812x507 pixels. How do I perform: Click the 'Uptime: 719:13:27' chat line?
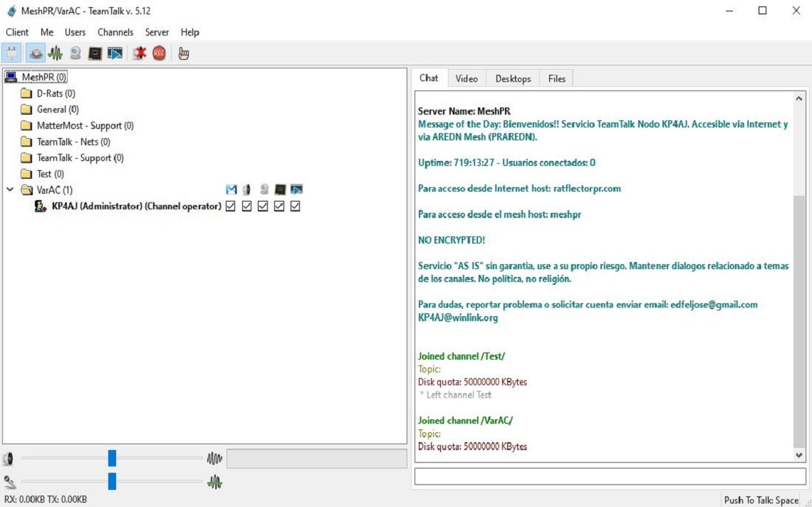tap(506, 162)
